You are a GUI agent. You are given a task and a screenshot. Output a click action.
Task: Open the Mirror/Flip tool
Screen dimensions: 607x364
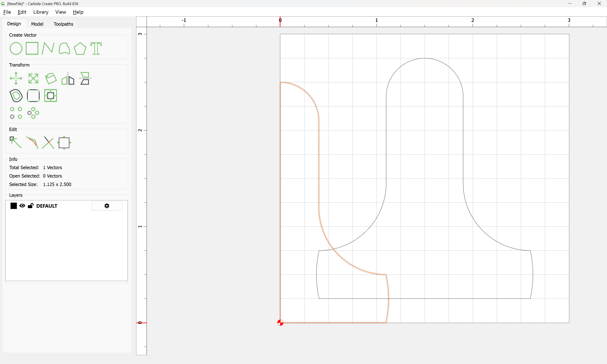coord(68,79)
